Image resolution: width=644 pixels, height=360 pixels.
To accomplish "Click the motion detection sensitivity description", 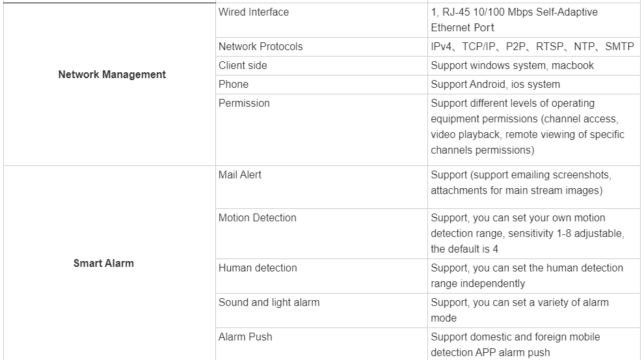I will (x=527, y=234).
